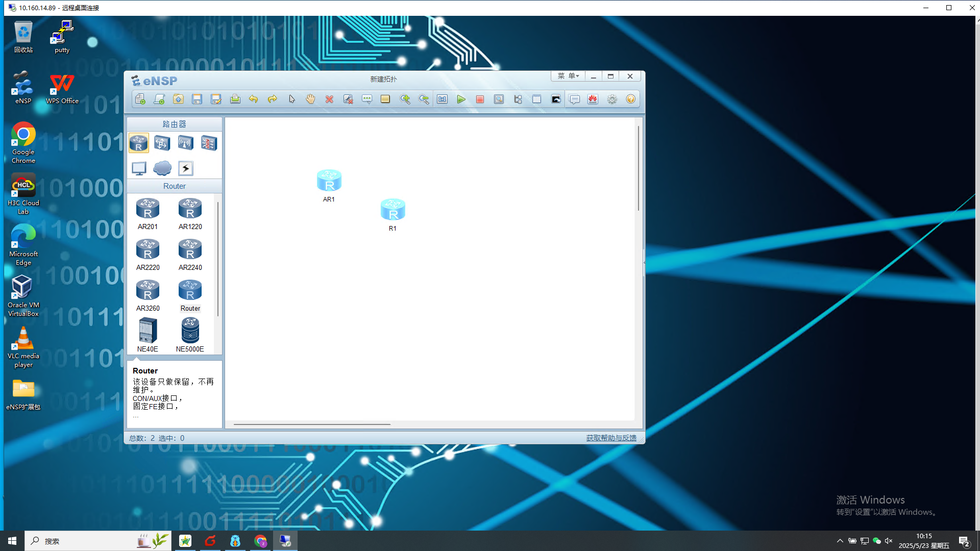Open the settings gear in the eNSP toolbar

(x=612, y=99)
